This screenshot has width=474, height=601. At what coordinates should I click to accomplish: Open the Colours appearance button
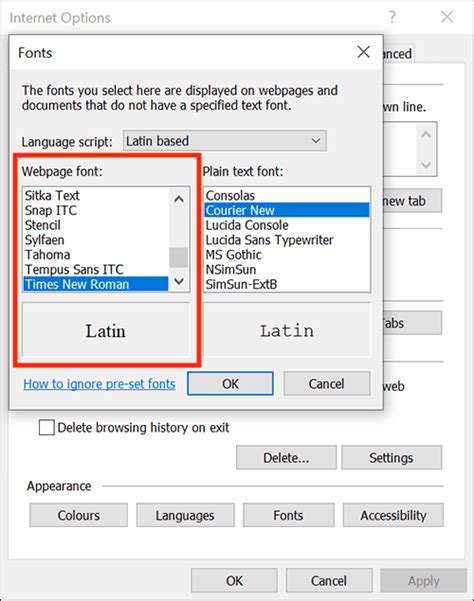79,515
